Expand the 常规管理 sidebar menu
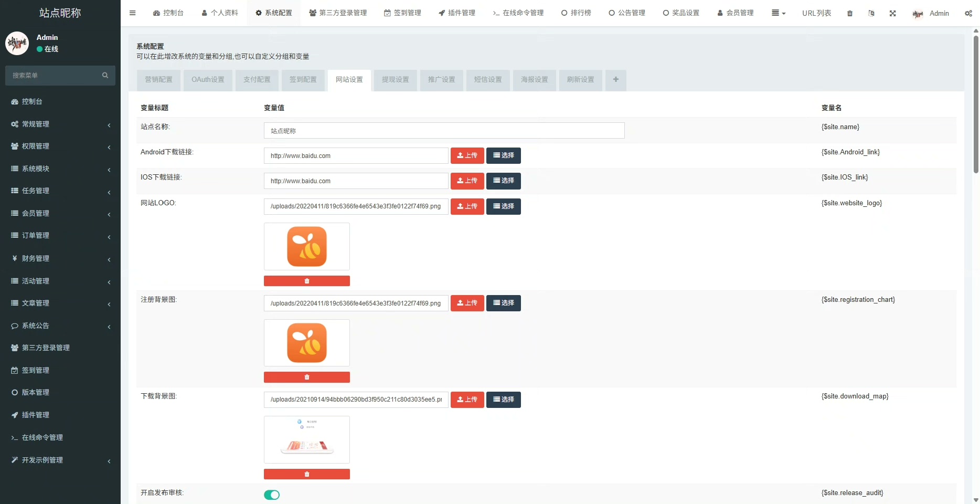This screenshot has width=980, height=504. pyautogui.click(x=60, y=124)
